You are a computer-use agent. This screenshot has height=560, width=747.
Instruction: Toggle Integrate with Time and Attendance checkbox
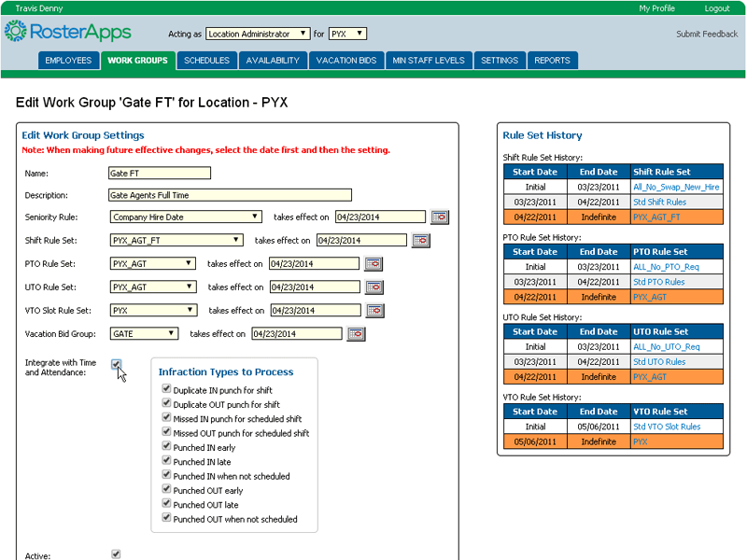pyautogui.click(x=116, y=364)
